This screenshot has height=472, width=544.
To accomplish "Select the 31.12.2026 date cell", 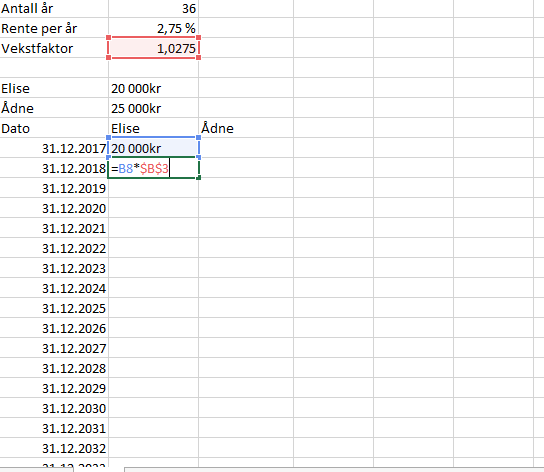I will [x=54, y=328].
